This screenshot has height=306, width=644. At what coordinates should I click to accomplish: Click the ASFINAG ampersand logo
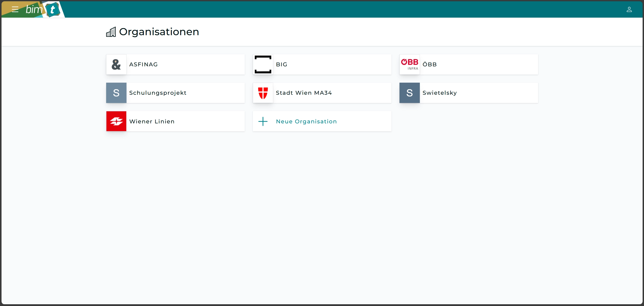[116, 65]
